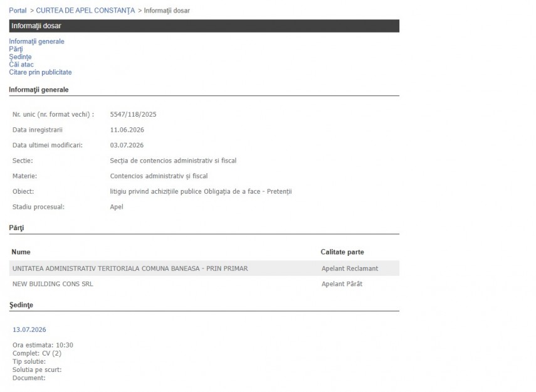Click the Informații dosar breadcrumb text
536x392 pixels.
pyautogui.click(x=167, y=11)
